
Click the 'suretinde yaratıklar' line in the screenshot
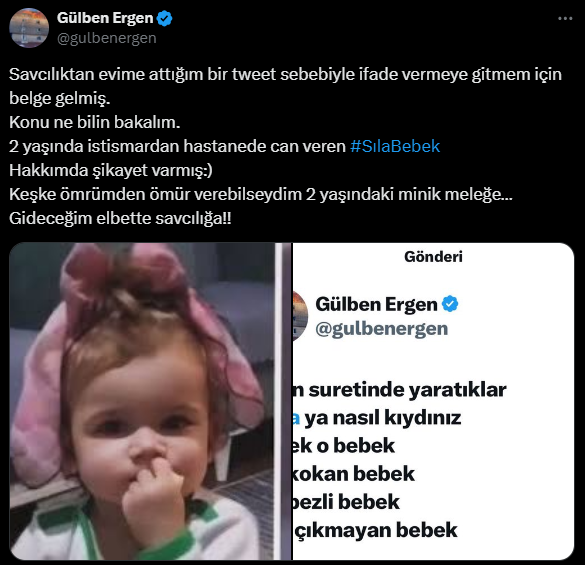pyautogui.click(x=400, y=390)
